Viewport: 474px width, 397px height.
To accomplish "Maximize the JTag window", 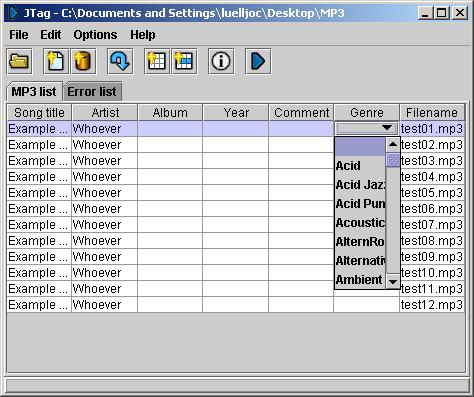I will (441, 13).
